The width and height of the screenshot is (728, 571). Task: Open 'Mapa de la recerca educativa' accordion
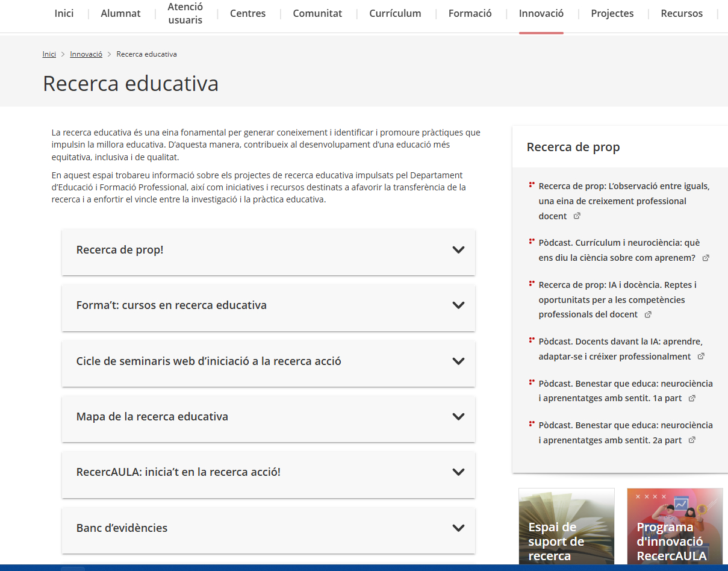458,417
